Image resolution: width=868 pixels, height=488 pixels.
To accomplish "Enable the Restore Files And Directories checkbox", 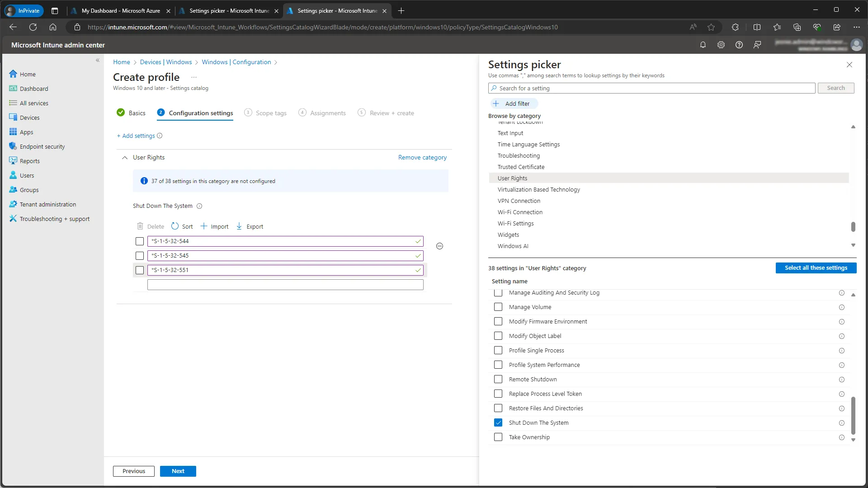I will pyautogui.click(x=498, y=408).
